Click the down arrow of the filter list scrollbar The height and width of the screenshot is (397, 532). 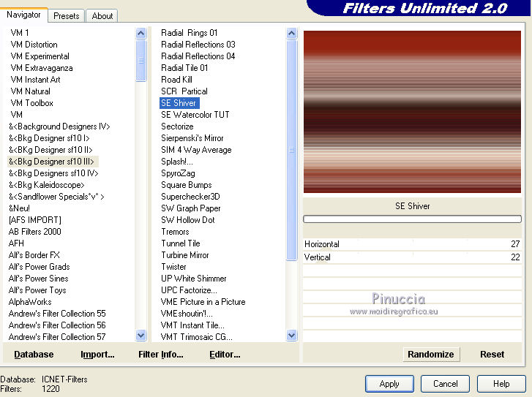[x=291, y=336]
